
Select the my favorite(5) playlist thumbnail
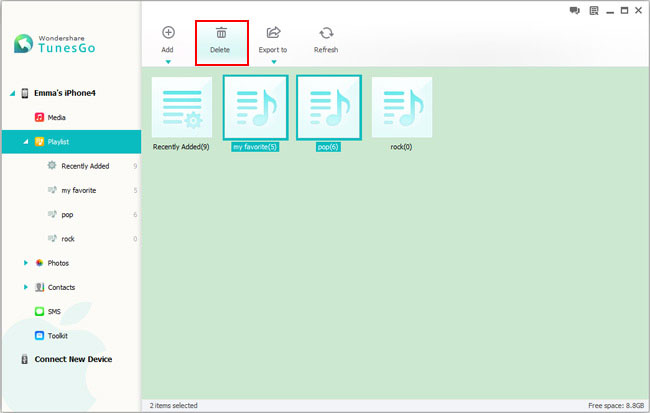pyautogui.click(x=255, y=107)
